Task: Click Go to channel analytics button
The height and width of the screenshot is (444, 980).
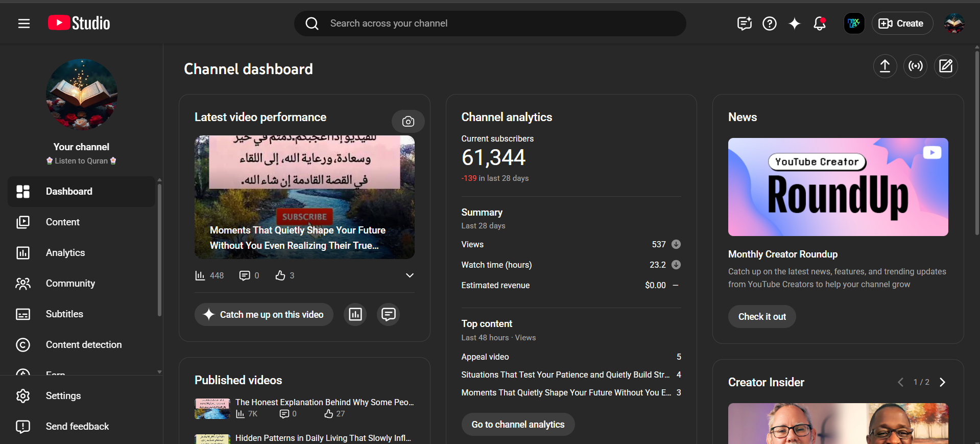Action: (x=518, y=425)
